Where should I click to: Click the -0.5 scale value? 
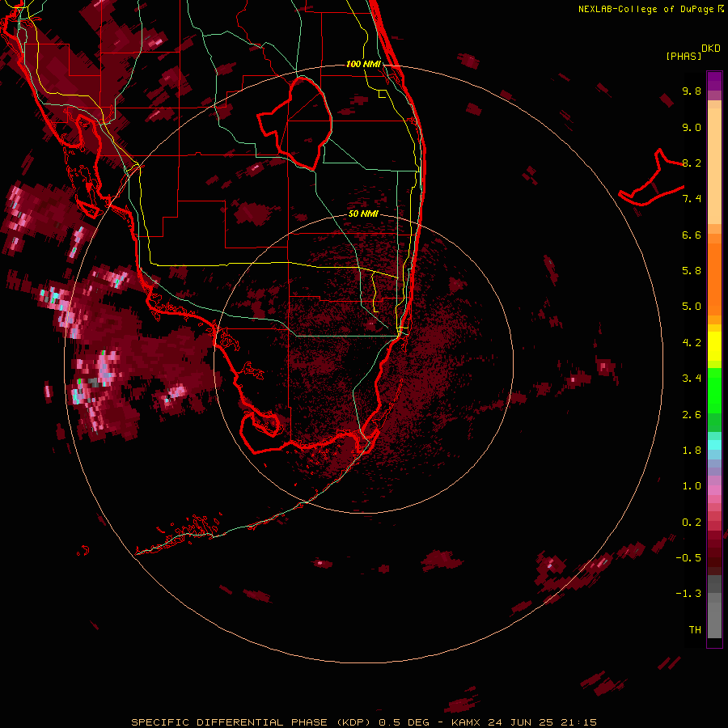(x=688, y=558)
